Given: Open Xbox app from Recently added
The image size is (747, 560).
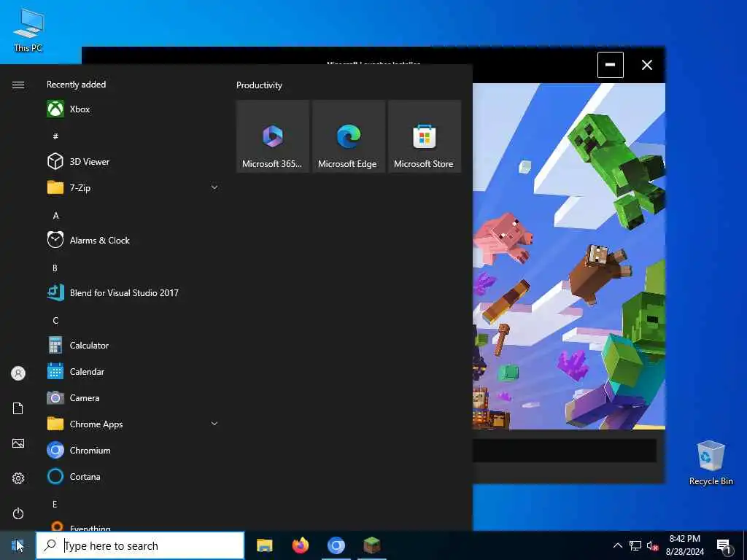Looking at the screenshot, I should tap(133, 109).
